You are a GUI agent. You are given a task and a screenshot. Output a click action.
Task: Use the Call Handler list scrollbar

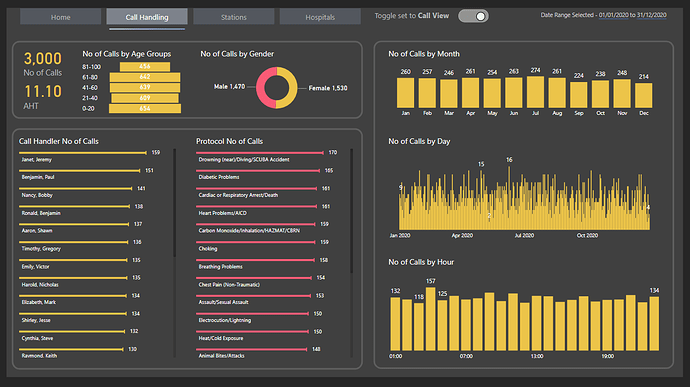(x=175, y=203)
